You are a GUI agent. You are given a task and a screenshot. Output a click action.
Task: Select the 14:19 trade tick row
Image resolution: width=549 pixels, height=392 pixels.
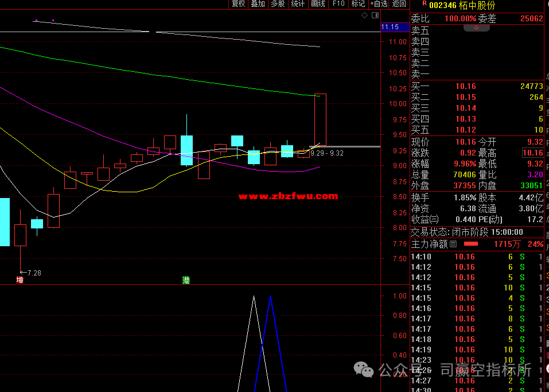(x=477, y=350)
